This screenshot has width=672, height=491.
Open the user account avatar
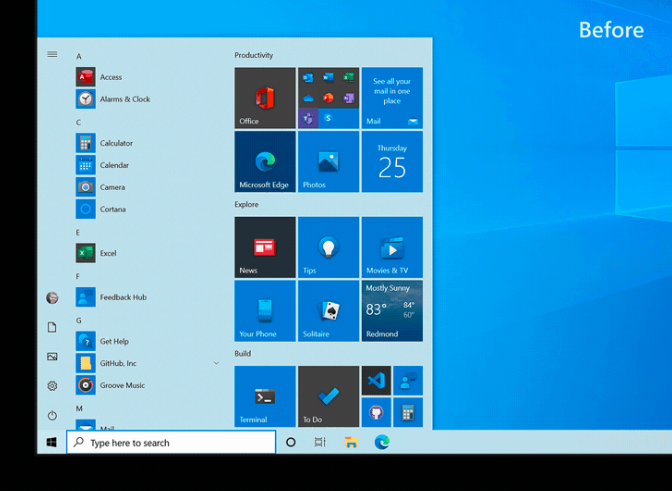[x=52, y=297]
